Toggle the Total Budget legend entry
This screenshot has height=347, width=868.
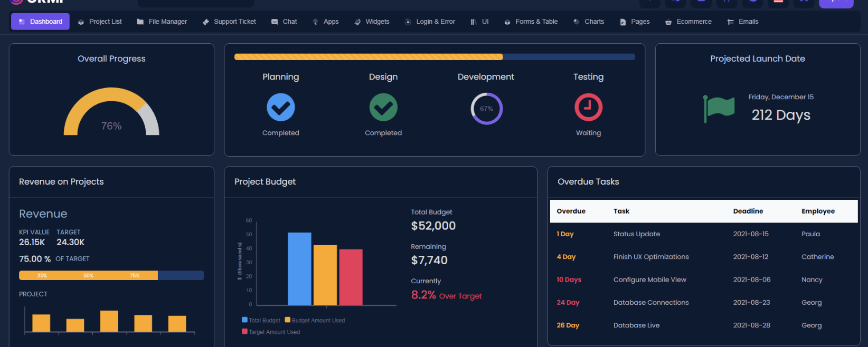261,320
